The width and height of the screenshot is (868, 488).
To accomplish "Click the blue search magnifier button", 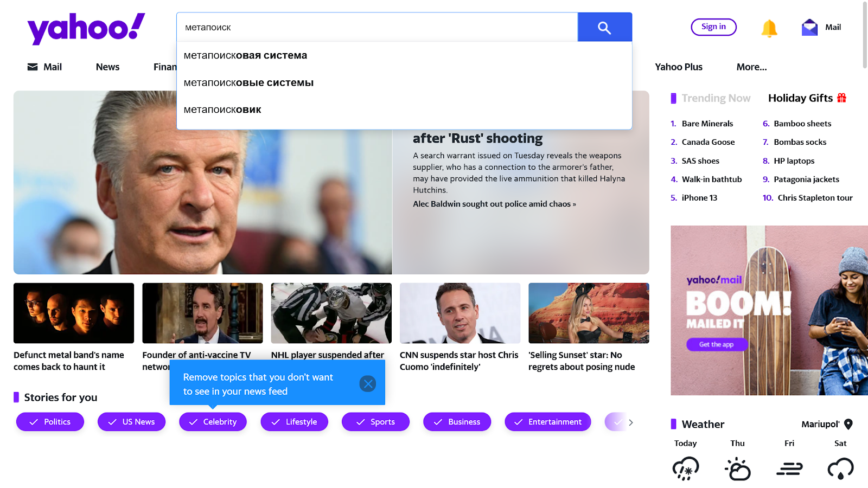I will pyautogui.click(x=604, y=27).
